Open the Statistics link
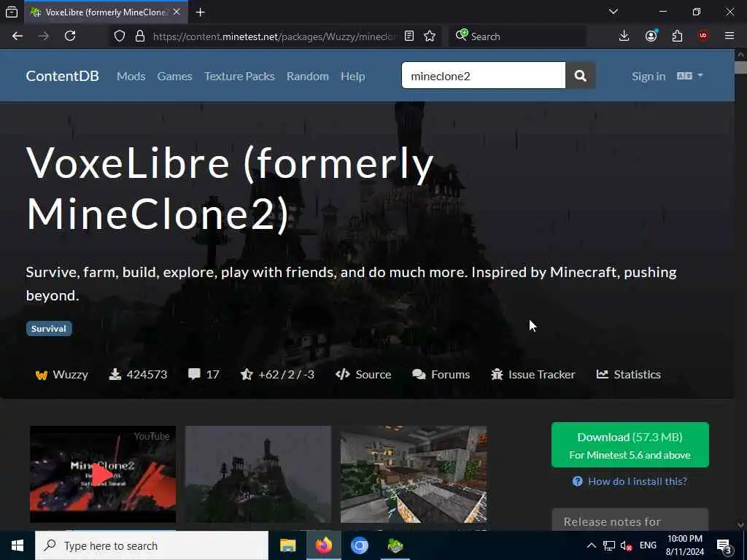 (x=628, y=374)
